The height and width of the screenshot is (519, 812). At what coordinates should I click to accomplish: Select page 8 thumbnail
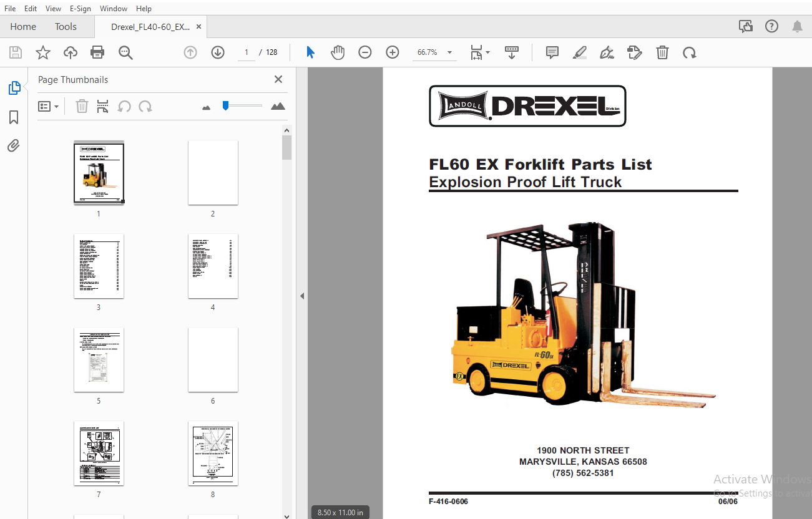pos(213,454)
